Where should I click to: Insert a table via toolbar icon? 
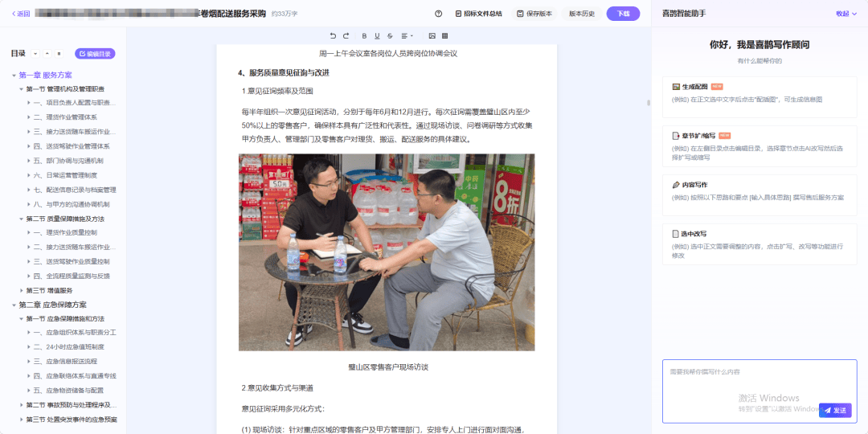445,36
